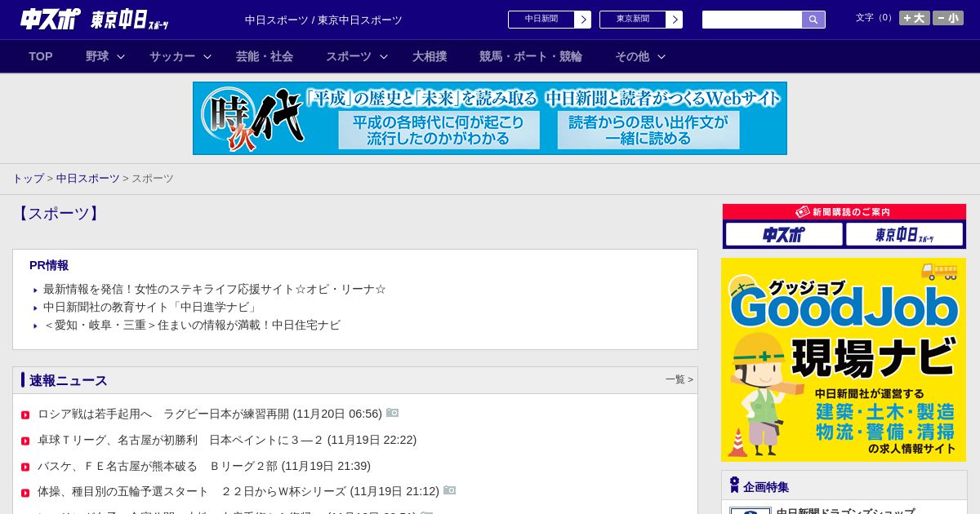Viewport: 980px width, 514px height.
Task: Open the 東京新聞 link button in the header
Action: click(x=641, y=20)
